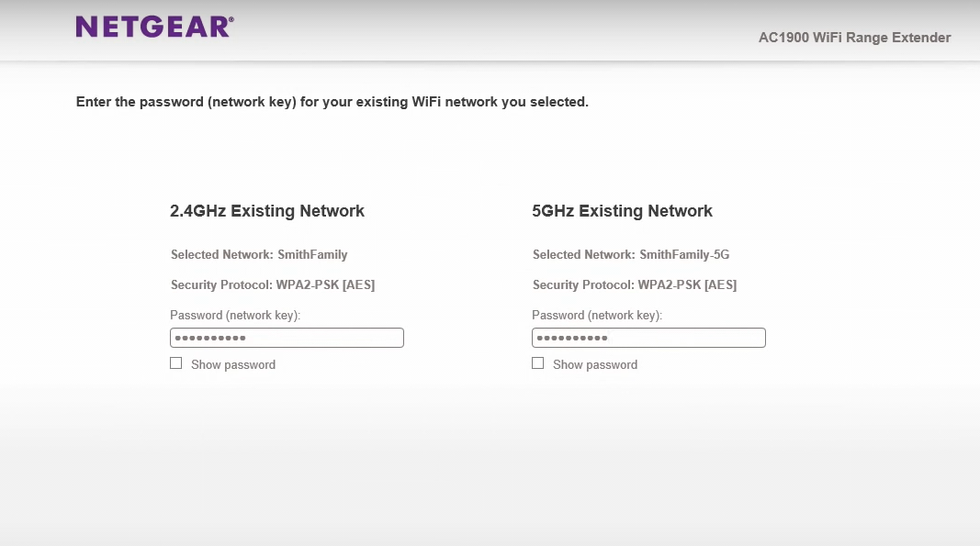The height and width of the screenshot is (546, 980).
Task: Click the 2.4GHz 'Selected Network:' label
Action: (222, 254)
